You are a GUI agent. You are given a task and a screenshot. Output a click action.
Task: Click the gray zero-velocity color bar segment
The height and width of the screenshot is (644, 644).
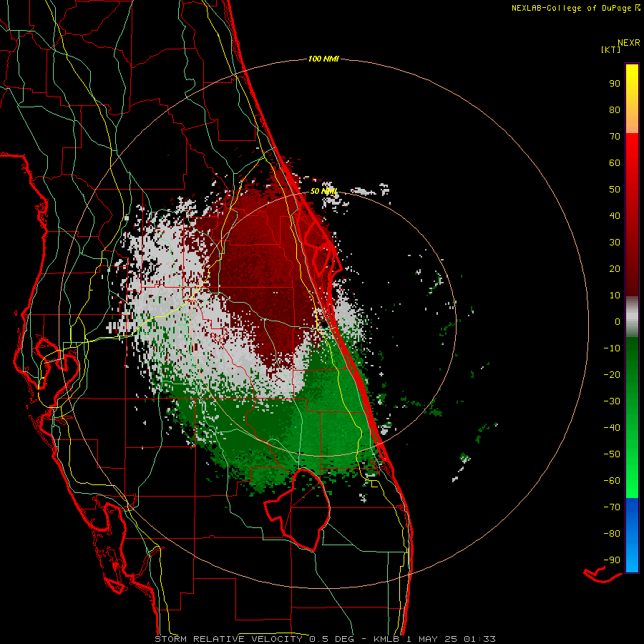(x=632, y=317)
